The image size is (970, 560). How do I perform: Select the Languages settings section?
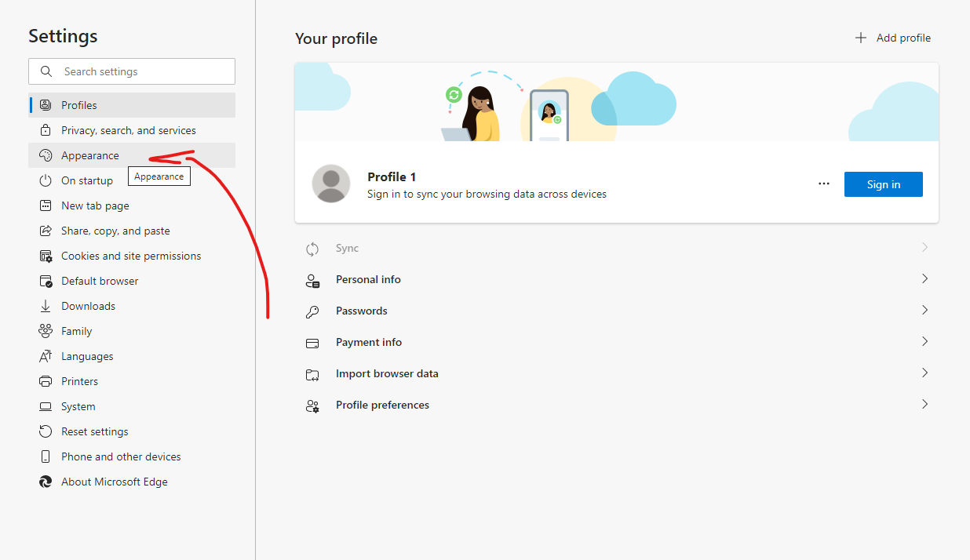(87, 356)
